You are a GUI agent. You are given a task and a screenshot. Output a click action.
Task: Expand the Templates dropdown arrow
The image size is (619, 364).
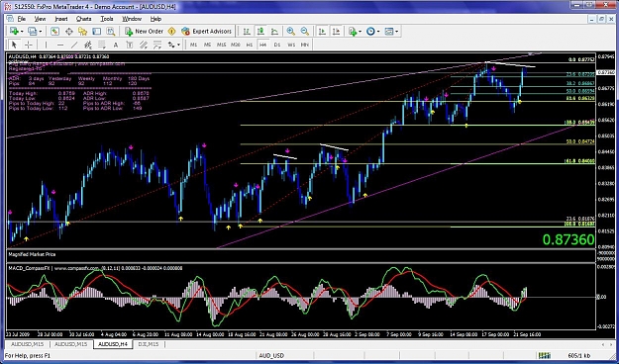click(397, 31)
